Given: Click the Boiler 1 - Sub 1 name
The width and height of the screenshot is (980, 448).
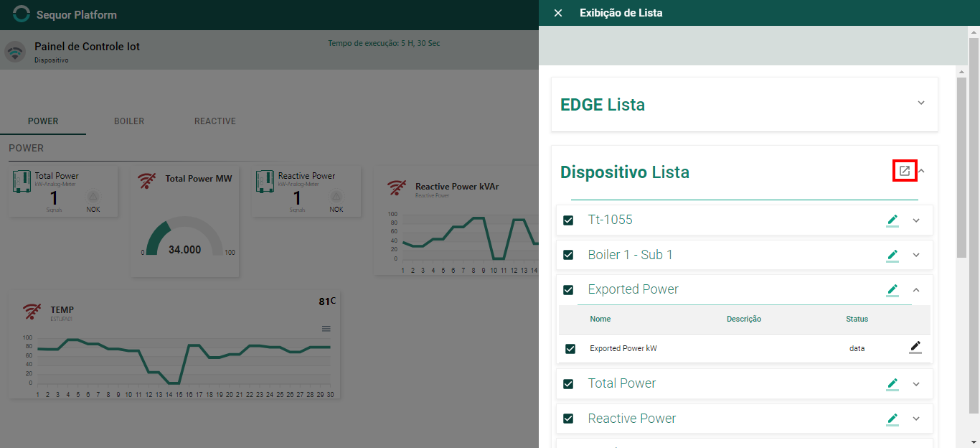Looking at the screenshot, I should click(x=630, y=255).
